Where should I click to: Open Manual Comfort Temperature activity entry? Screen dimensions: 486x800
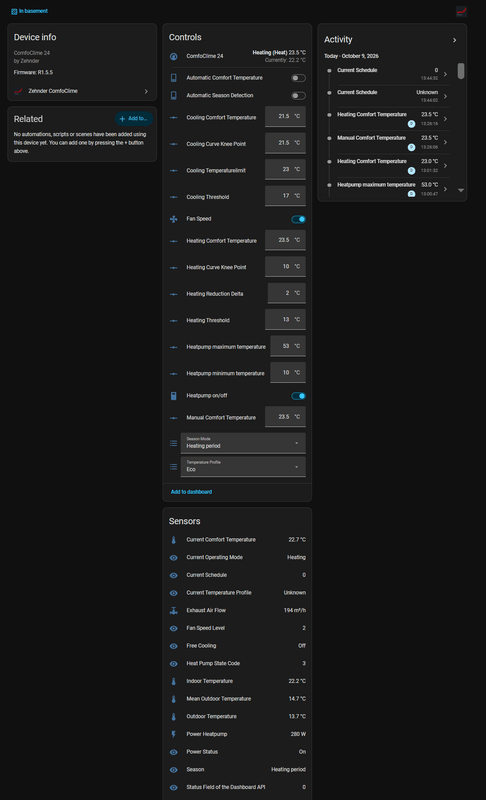[389, 142]
